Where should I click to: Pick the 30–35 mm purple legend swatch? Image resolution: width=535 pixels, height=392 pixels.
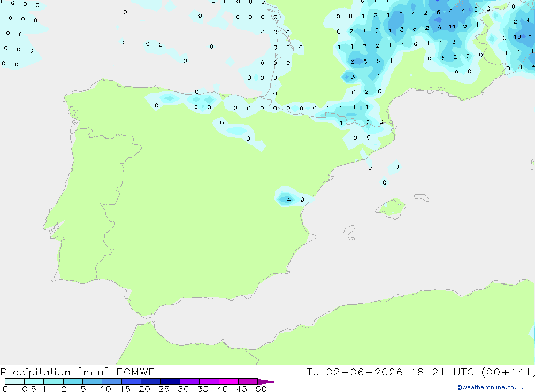click(x=190, y=381)
